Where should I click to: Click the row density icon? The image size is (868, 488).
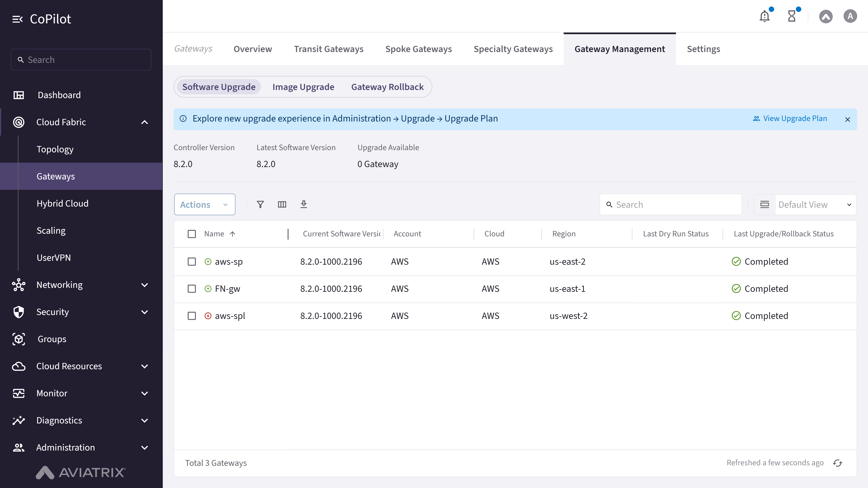coord(765,204)
